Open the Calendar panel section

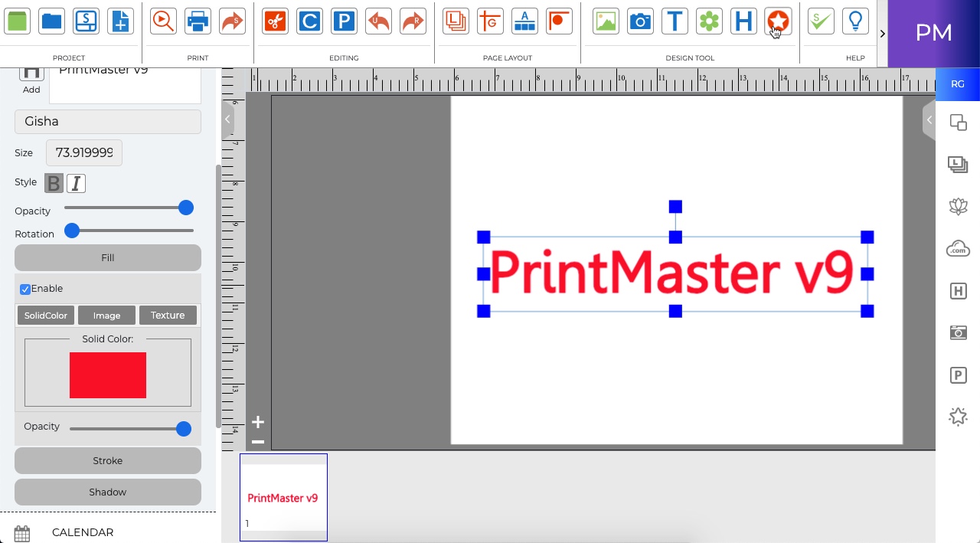click(x=108, y=532)
